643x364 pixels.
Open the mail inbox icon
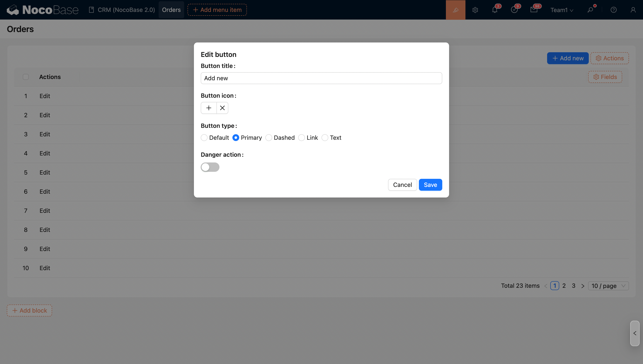(534, 10)
